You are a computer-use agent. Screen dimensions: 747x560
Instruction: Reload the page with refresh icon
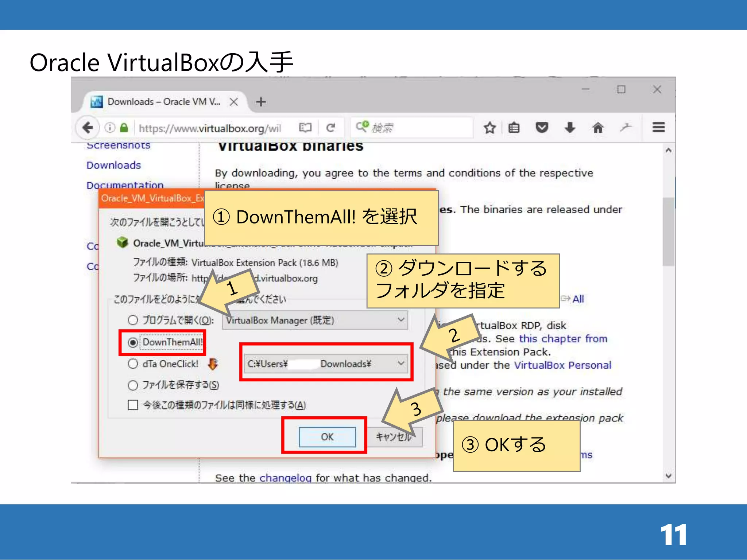(331, 128)
